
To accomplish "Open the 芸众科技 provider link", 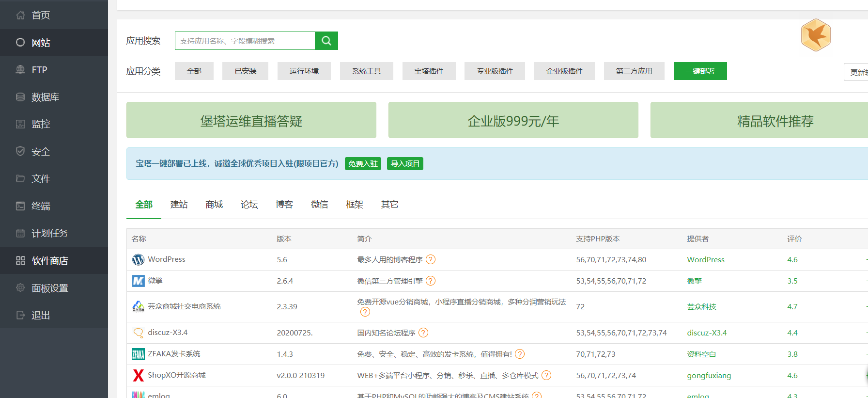I will pos(701,306).
